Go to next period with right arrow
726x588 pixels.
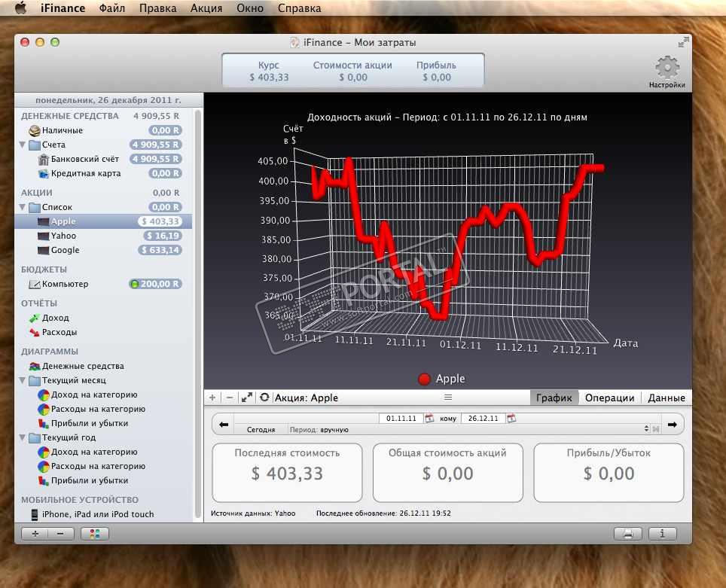click(673, 425)
